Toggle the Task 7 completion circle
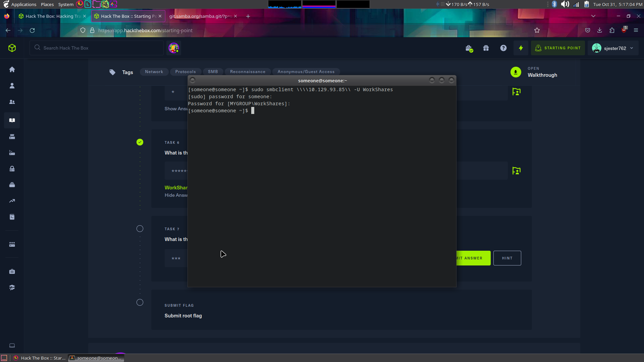The height and width of the screenshot is (362, 644). [140, 229]
